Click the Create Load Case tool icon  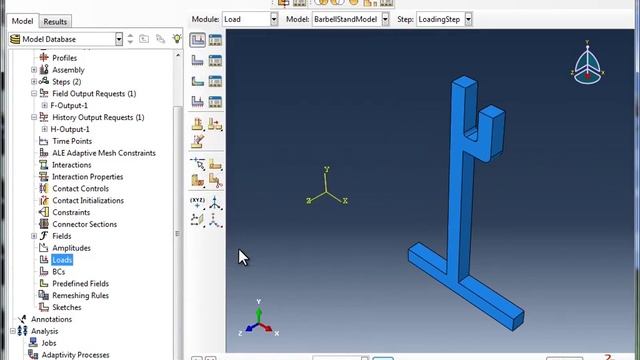point(198,101)
